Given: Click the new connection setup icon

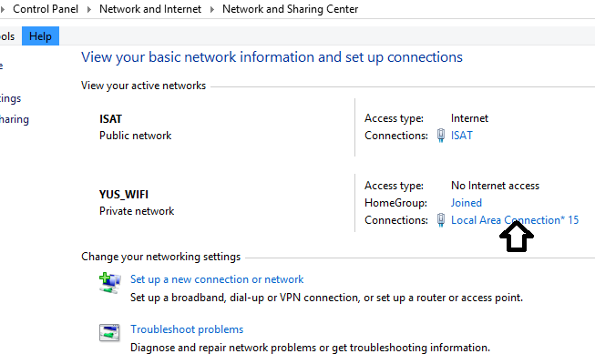Looking at the screenshot, I should pyautogui.click(x=110, y=283).
